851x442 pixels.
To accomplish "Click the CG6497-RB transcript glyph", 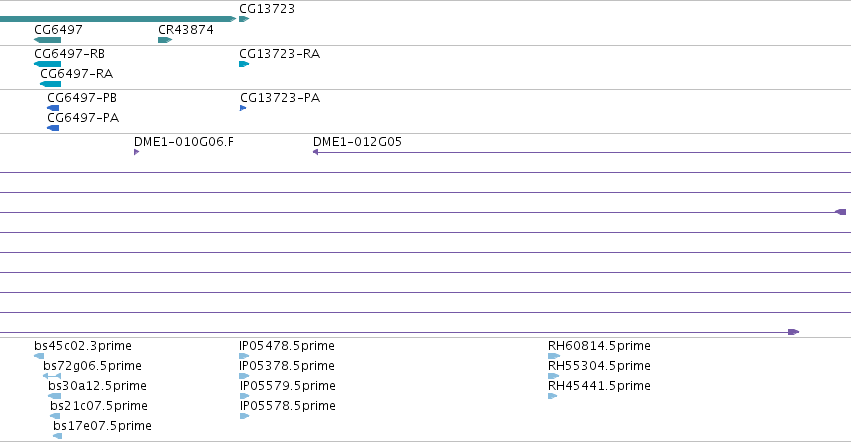I will tap(47, 64).
